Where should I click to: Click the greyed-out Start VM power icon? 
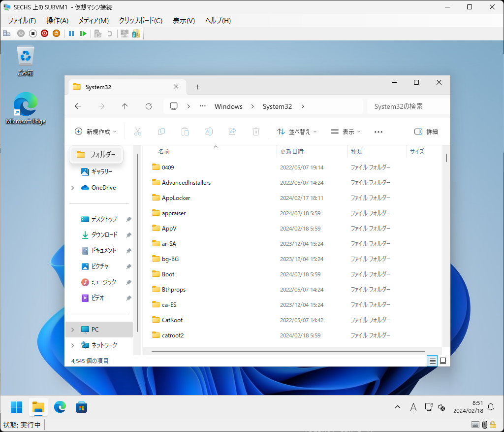[21, 33]
